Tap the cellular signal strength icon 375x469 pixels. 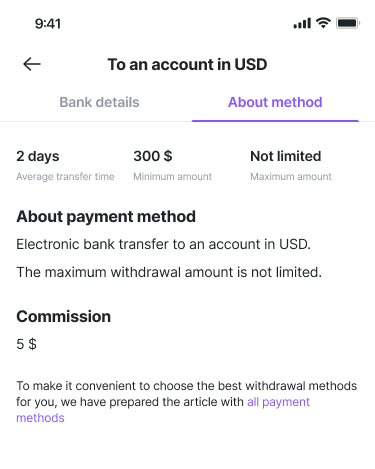pos(302,23)
